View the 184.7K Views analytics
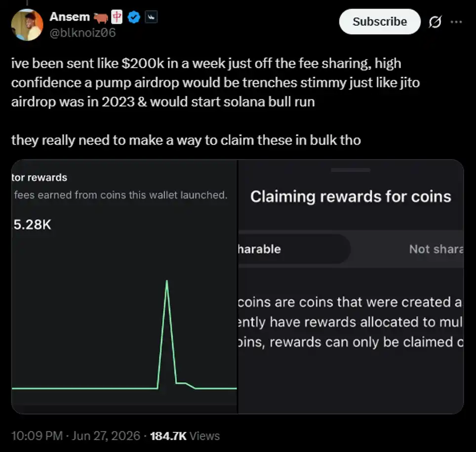The image size is (476, 452). pyautogui.click(x=185, y=436)
